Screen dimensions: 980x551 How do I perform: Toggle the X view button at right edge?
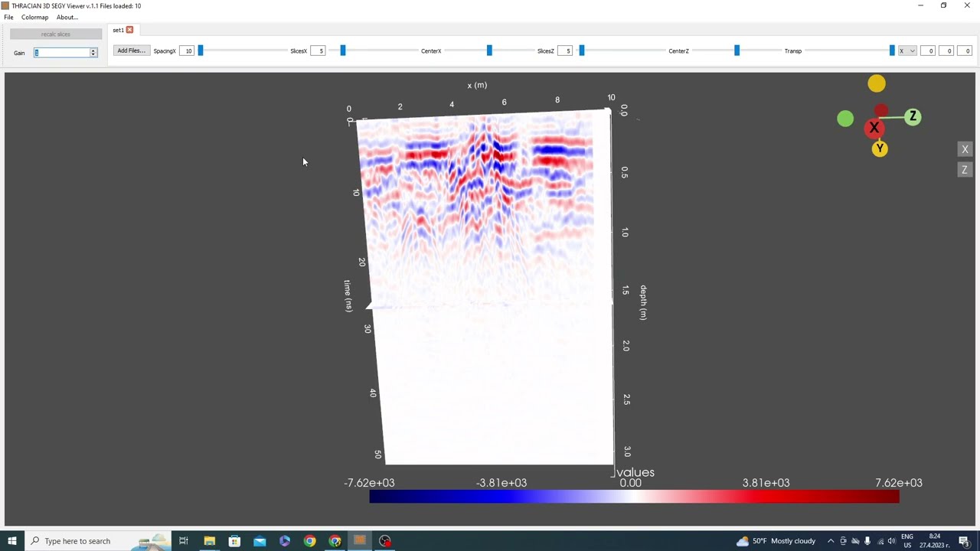[x=965, y=149]
